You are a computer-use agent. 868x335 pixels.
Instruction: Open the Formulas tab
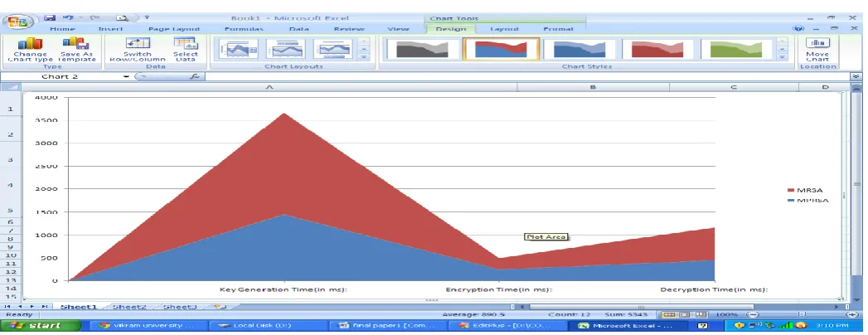click(x=244, y=29)
